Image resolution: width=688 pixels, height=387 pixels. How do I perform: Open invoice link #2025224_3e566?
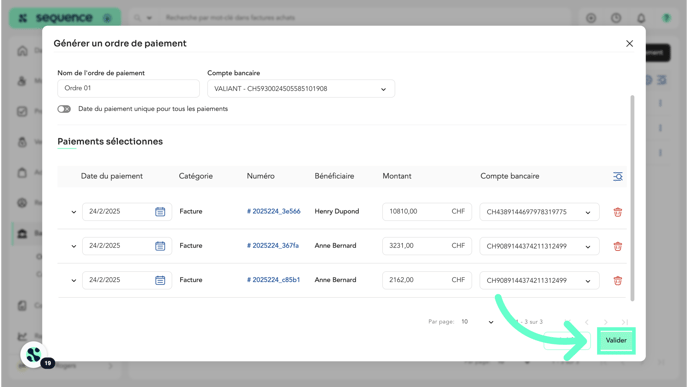click(x=273, y=211)
